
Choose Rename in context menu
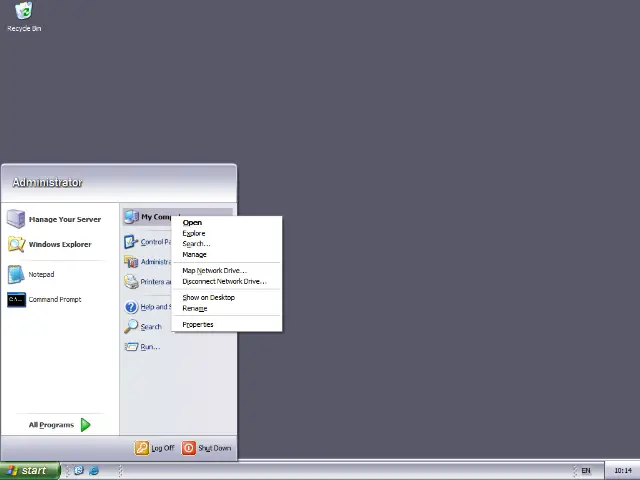click(x=227, y=308)
